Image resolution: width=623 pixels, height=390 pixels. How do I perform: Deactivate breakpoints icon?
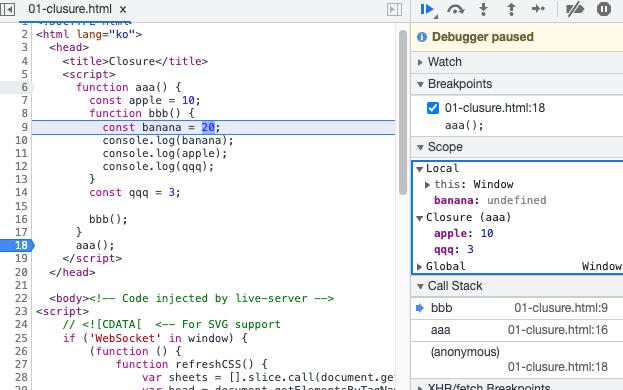pos(575,9)
